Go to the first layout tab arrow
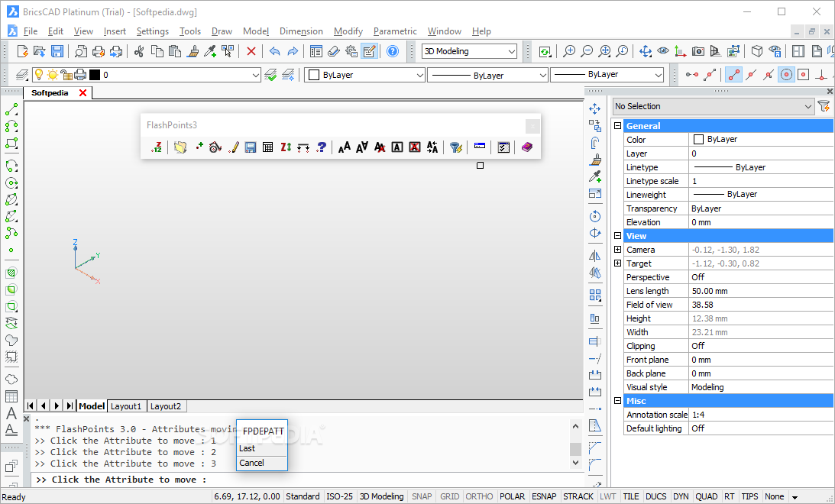 [x=31, y=406]
